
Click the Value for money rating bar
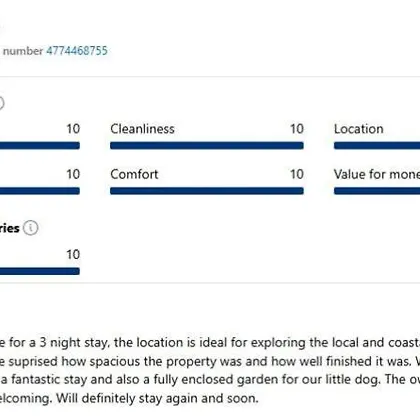coord(377,191)
